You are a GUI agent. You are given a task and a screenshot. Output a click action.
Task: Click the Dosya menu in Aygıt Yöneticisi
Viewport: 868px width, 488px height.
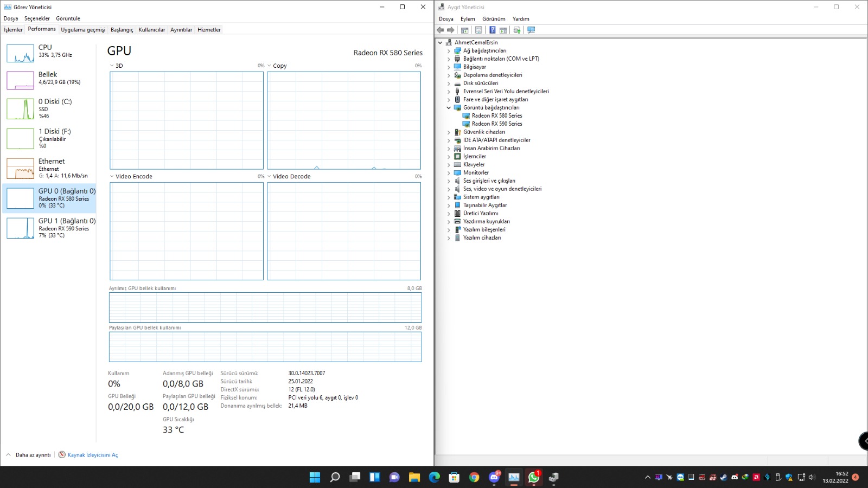[x=446, y=19]
